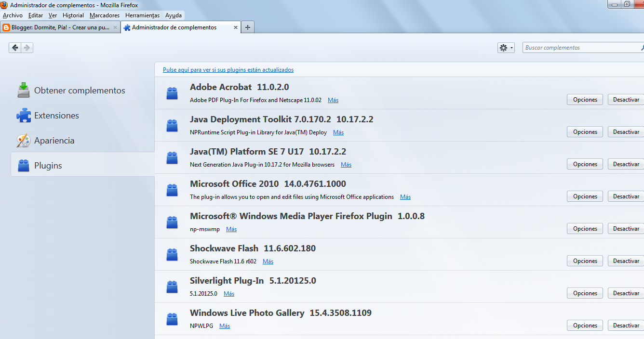644x339 pixels.
Task: Disable Silverlight Plug-In with Desactivar
Action: 626,293
